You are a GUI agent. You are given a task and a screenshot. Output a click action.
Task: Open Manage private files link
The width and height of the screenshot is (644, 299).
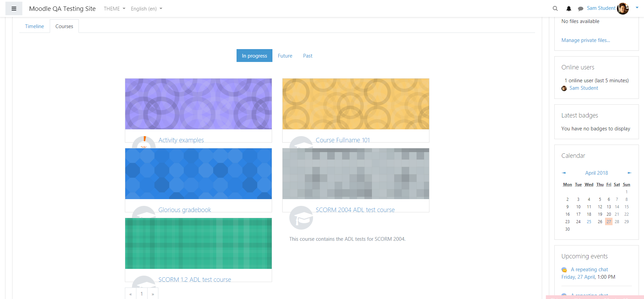586,40
